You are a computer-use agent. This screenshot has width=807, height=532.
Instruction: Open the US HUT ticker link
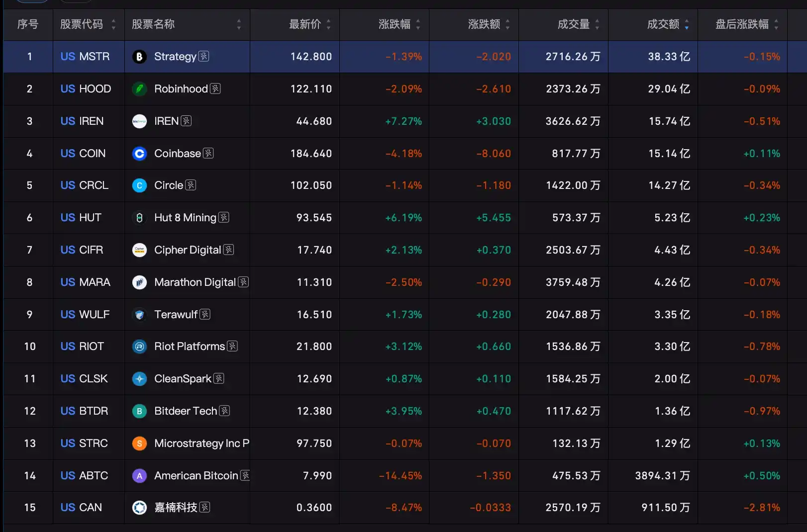click(81, 218)
